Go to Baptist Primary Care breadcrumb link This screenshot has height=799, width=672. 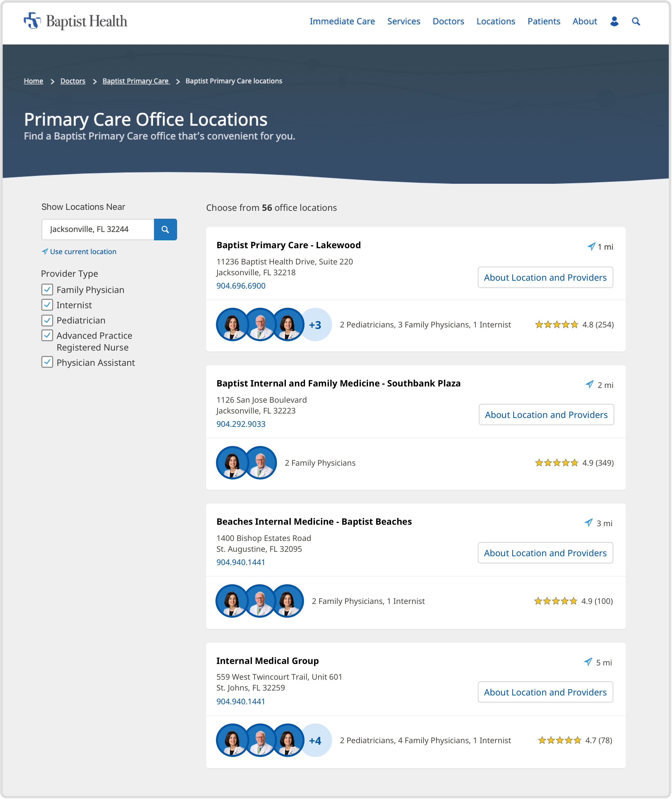[x=136, y=81]
